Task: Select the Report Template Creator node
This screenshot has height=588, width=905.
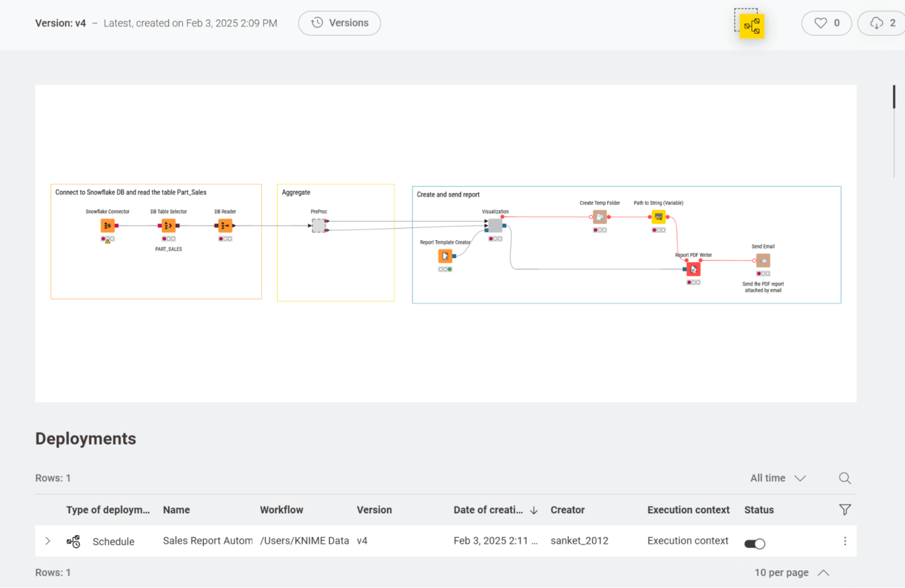Action: coord(445,256)
